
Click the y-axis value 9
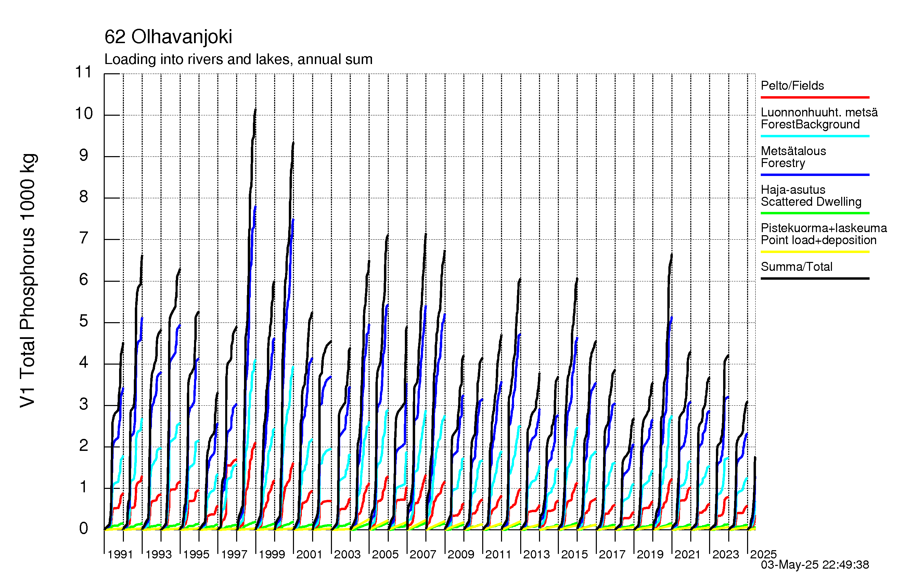click(84, 155)
